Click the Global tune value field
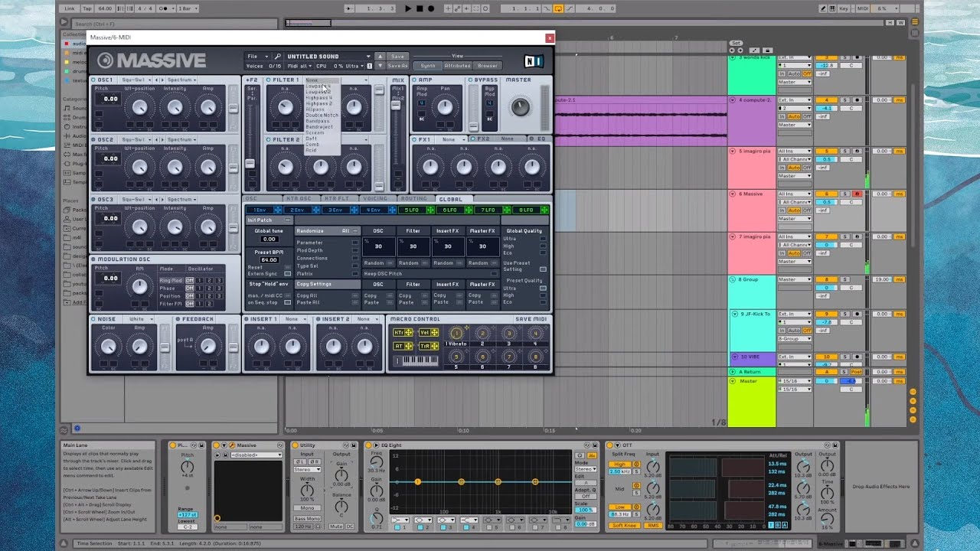This screenshot has width=980, height=551. click(269, 239)
